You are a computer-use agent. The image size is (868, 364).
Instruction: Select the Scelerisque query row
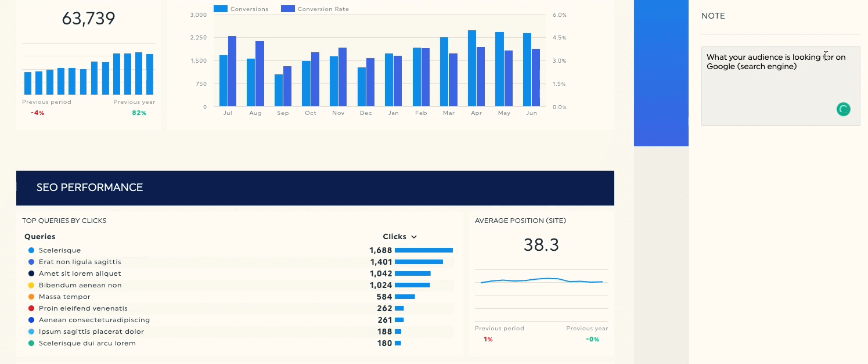(x=238, y=250)
